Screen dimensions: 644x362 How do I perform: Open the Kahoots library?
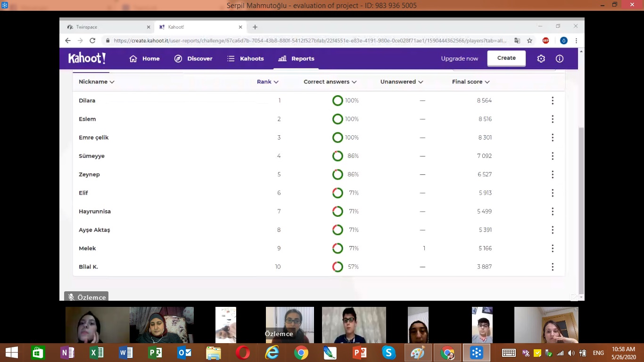(245, 58)
